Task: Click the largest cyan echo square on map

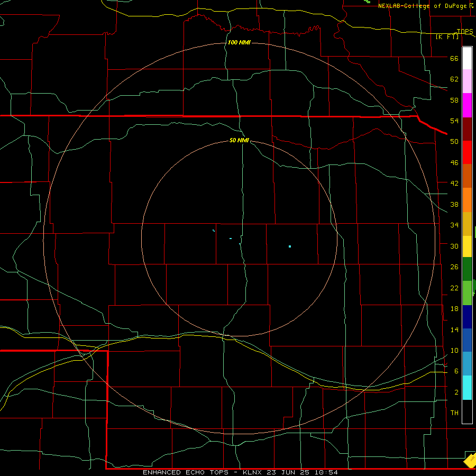Action: point(290,246)
